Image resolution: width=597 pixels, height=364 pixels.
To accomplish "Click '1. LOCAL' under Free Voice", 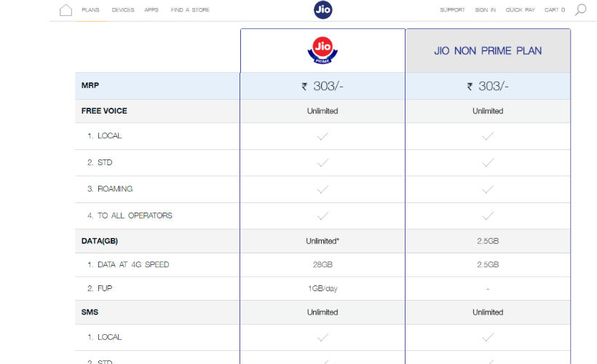I will (104, 136).
